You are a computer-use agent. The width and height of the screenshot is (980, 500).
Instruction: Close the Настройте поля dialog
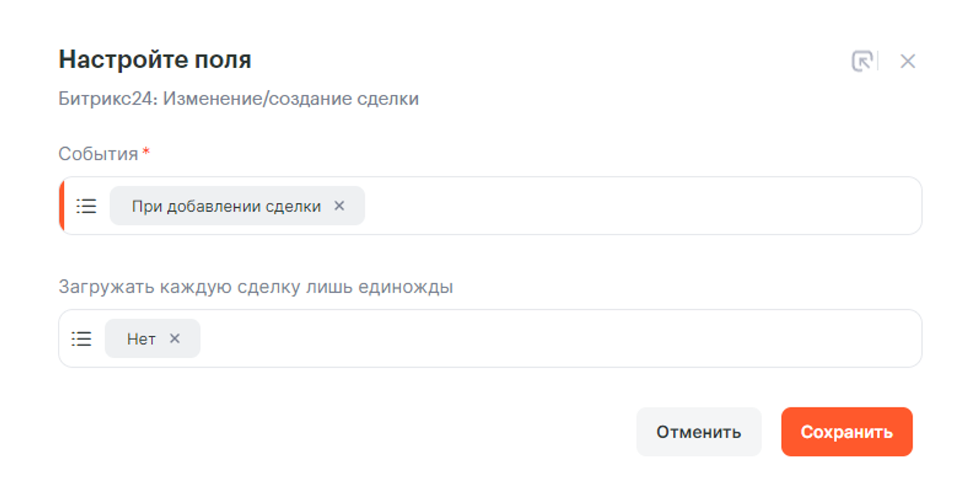coord(907,61)
